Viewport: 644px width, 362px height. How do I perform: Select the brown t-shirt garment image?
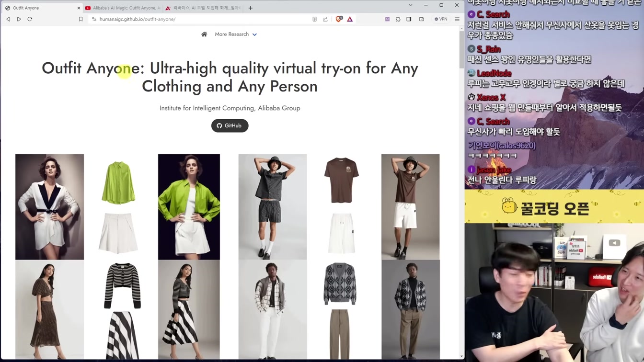(x=342, y=181)
